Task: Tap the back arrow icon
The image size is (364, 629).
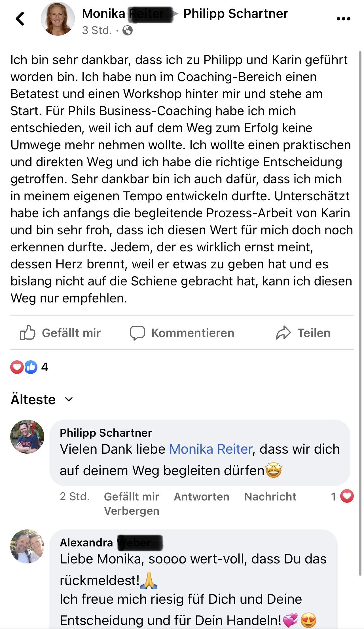Action: 20,19
